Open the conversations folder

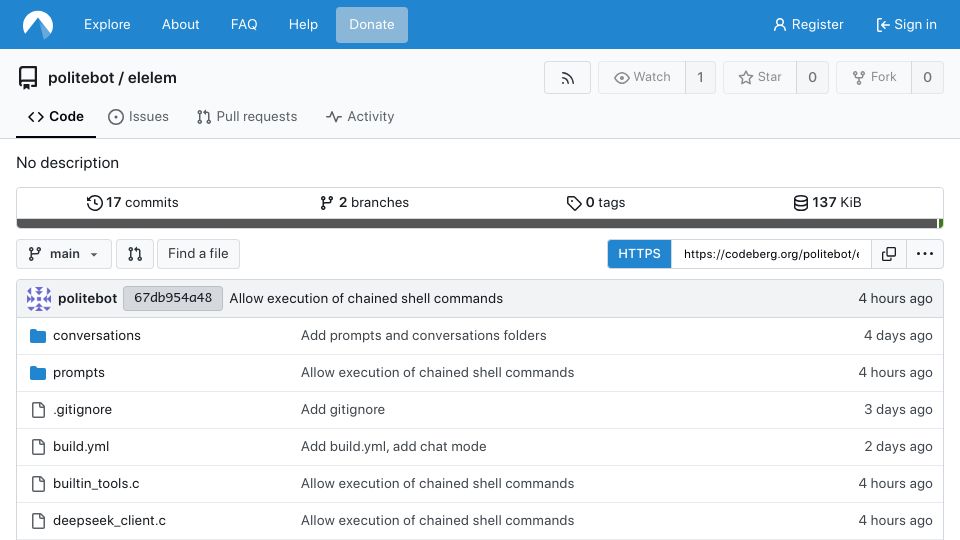click(97, 336)
